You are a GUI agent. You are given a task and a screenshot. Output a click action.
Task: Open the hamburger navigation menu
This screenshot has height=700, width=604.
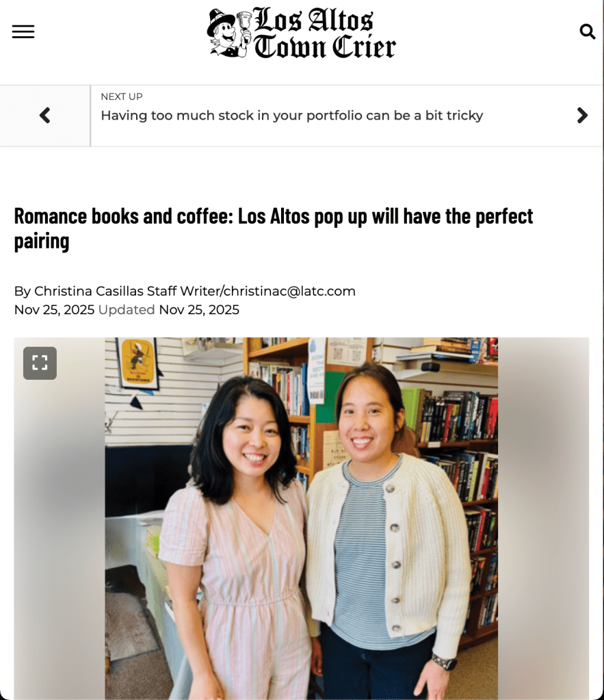pos(23,31)
